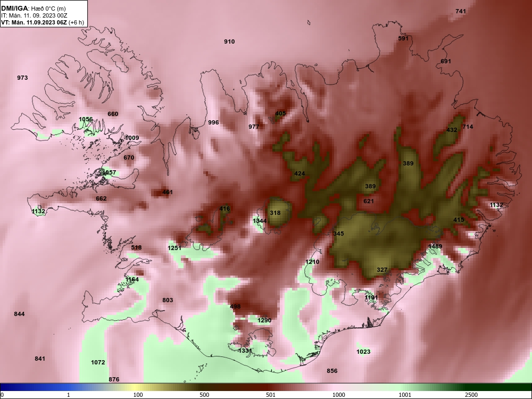Click the 996 map value
The width and height of the screenshot is (532, 399).
coord(213,122)
